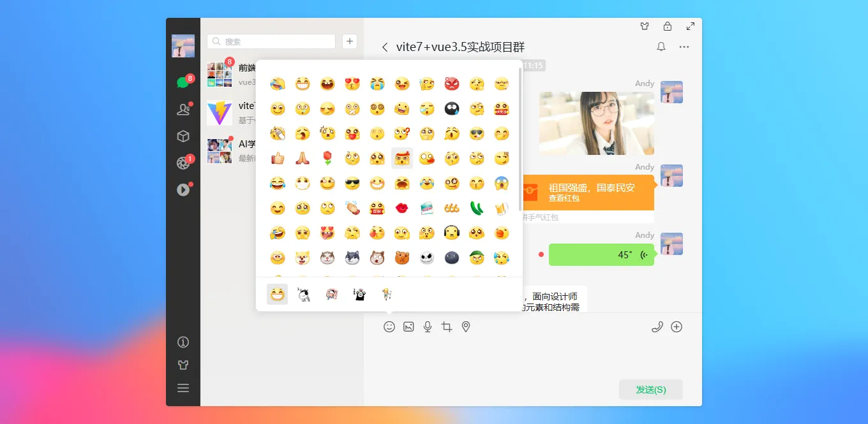The image size is (868, 424).
Task: Open the cube apps sidebar icon
Action: point(183,136)
